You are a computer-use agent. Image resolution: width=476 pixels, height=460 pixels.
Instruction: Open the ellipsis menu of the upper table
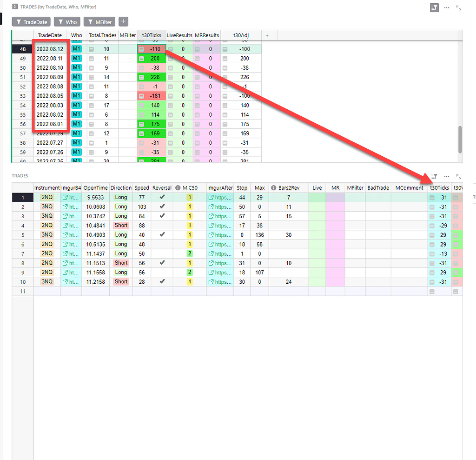[x=446, y=7]
